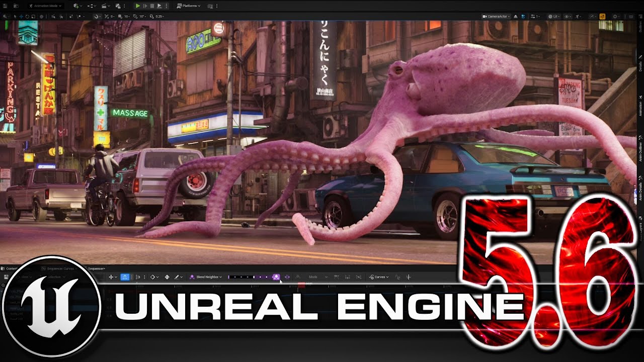This screenshot has height=362, width=644.
Task: Toggle the orange highlighted viewport button
Action: 602,17
